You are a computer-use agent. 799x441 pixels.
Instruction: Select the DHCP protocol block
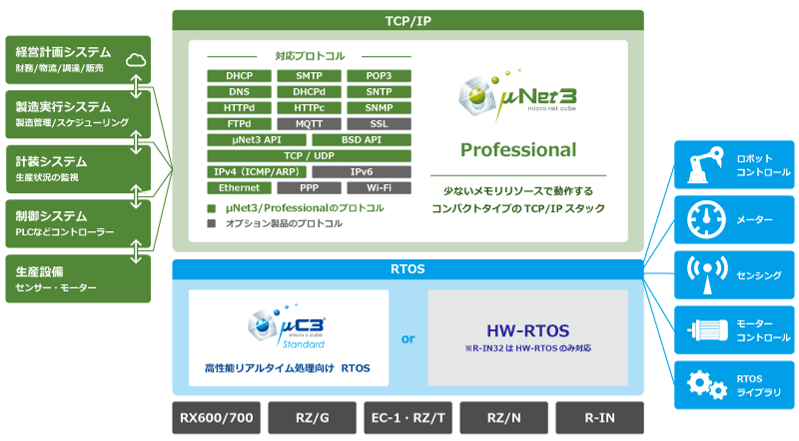coord(238,76)
